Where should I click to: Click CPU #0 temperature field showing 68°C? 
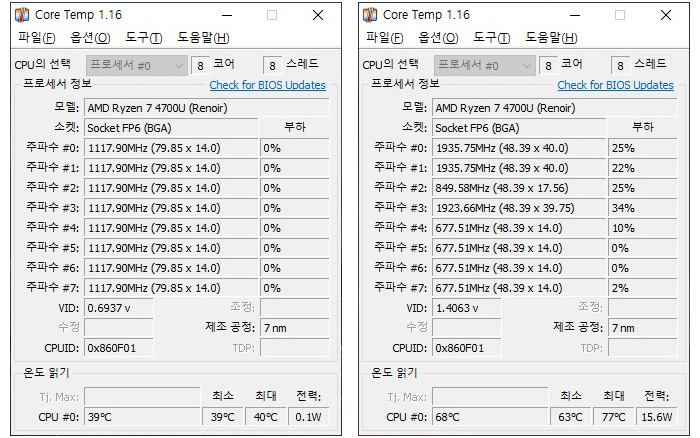pyautogui.click(x=490, y=417)
